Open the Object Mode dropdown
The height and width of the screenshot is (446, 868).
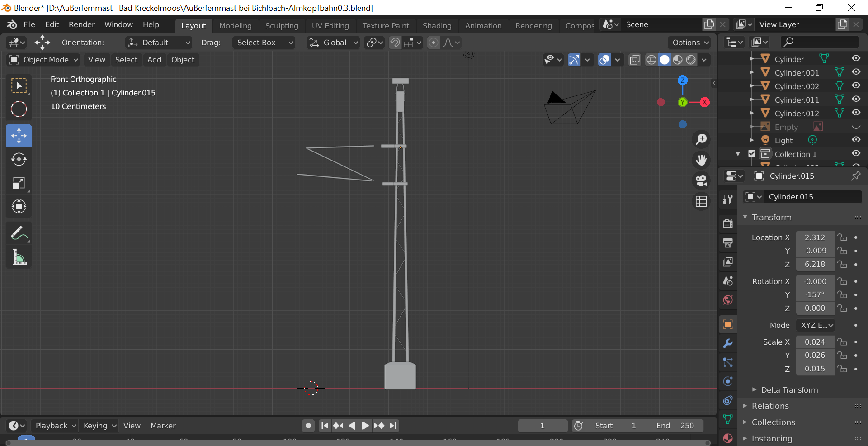(x=44, y=60)
